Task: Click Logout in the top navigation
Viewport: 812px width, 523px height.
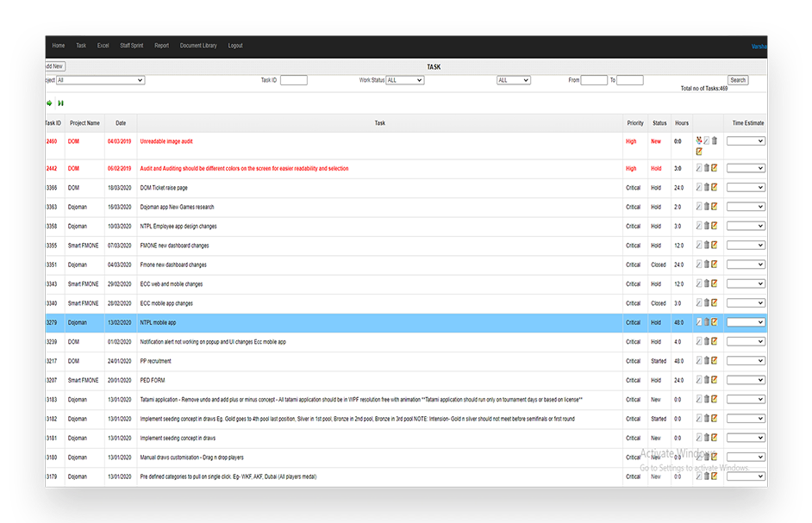Action: (235, 46)
